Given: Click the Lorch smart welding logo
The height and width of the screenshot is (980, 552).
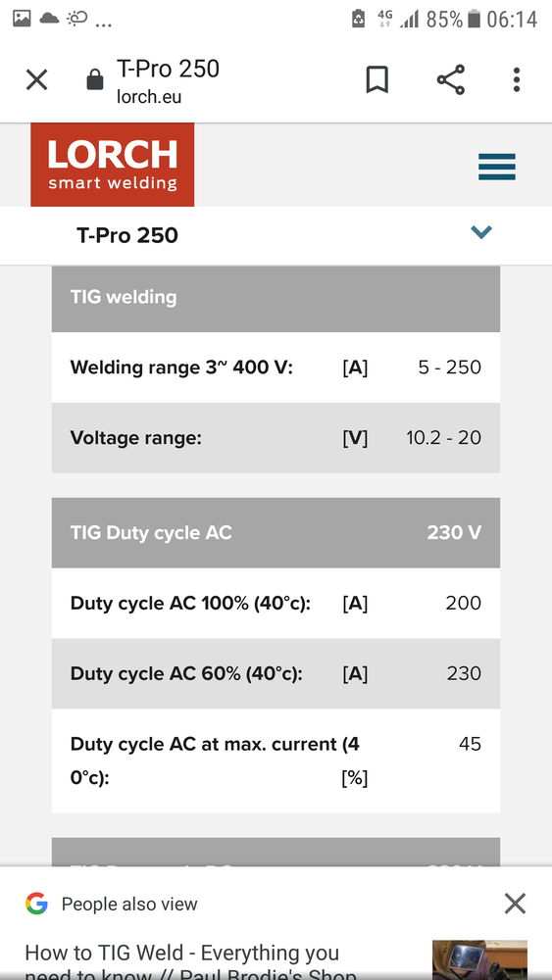Looking at the screenshot, I should coord(113,165).
